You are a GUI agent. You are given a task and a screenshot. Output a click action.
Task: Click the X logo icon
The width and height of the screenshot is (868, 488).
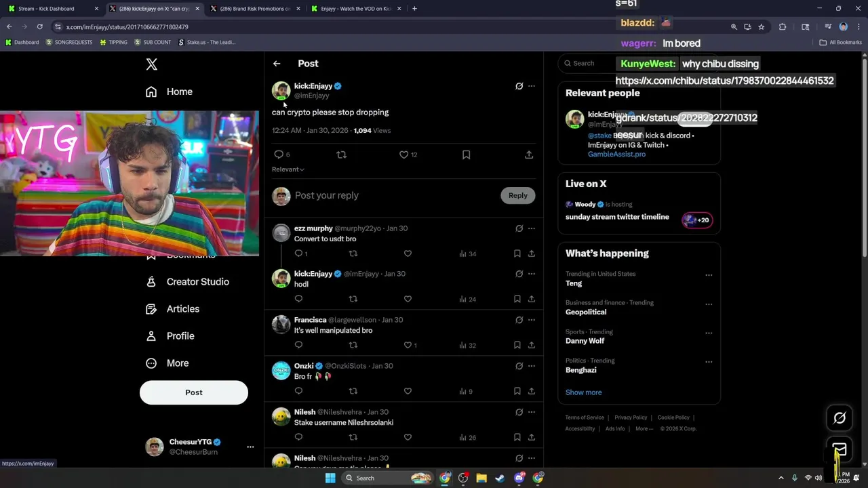(x=152, y=64)
